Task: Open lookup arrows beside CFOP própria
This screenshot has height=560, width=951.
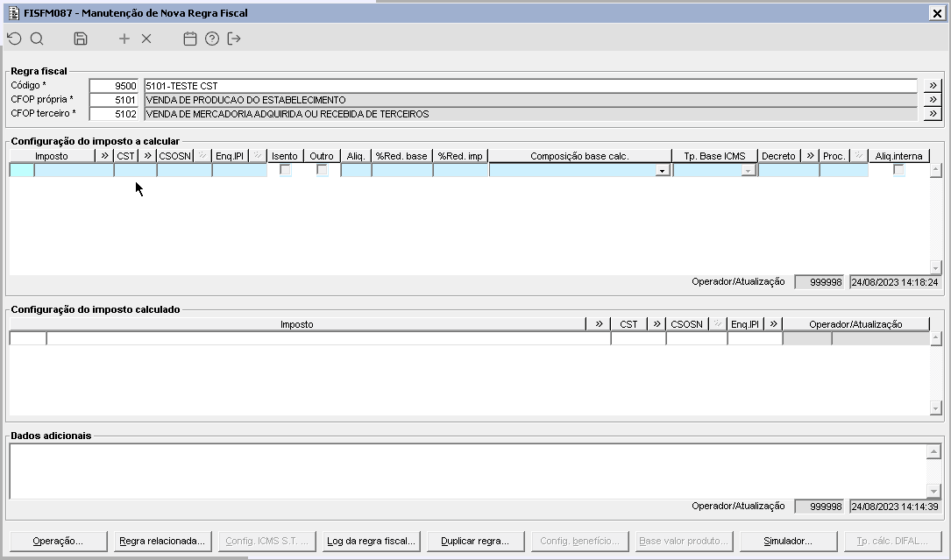Action: [x=933, y=100]
